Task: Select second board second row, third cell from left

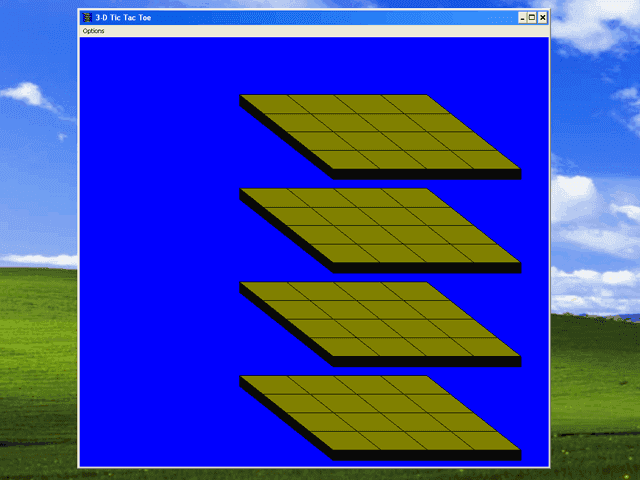Action: (392, 216)
